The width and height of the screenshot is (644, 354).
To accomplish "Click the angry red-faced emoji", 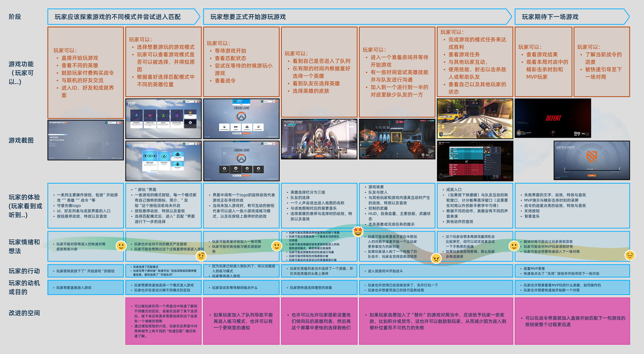I will (436, 258).
